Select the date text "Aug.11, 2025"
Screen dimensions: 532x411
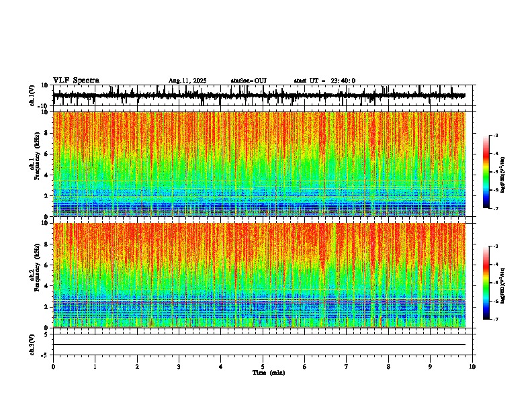click(187, 81)
